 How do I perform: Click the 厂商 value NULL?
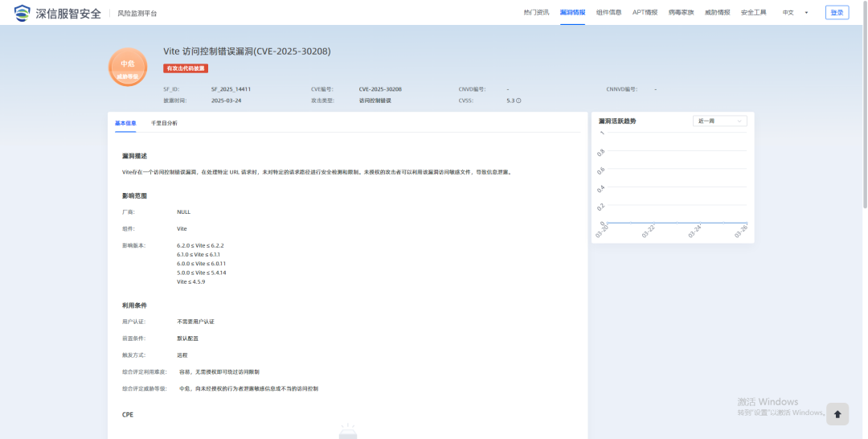(184, 212)
